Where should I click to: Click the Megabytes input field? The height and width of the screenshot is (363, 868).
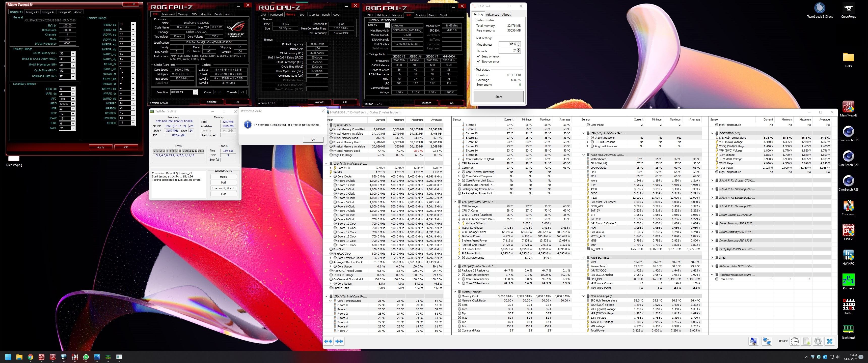(x=507, y=44)
